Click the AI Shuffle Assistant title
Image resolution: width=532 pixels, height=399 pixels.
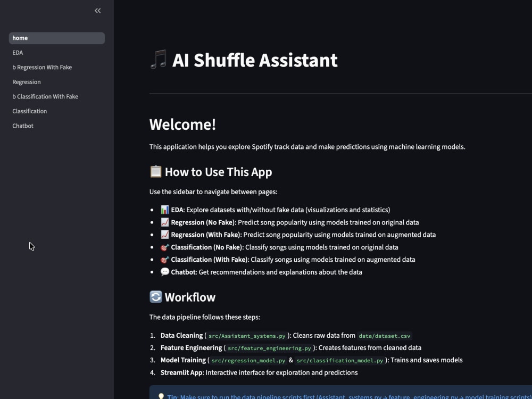[x=255, y=60]
